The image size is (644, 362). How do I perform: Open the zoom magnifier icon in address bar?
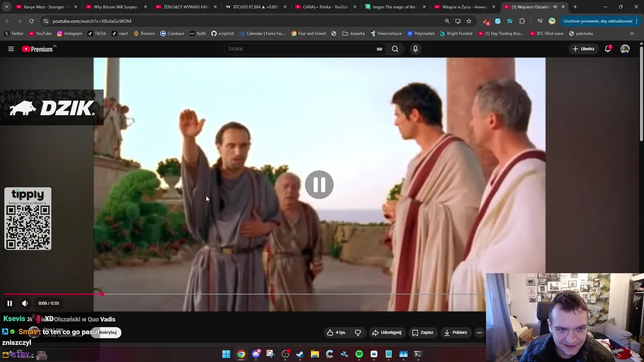point(447,21)
